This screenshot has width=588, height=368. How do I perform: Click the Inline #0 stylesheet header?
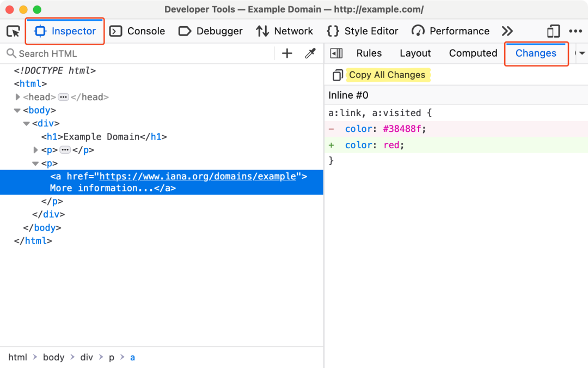tap(456, 95)
